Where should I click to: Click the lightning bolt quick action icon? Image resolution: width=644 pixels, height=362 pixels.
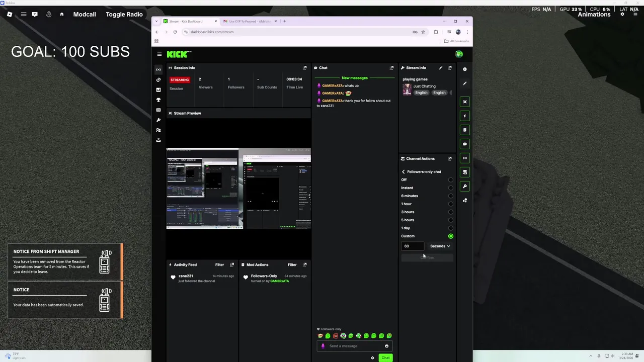[x=465, y=116]
